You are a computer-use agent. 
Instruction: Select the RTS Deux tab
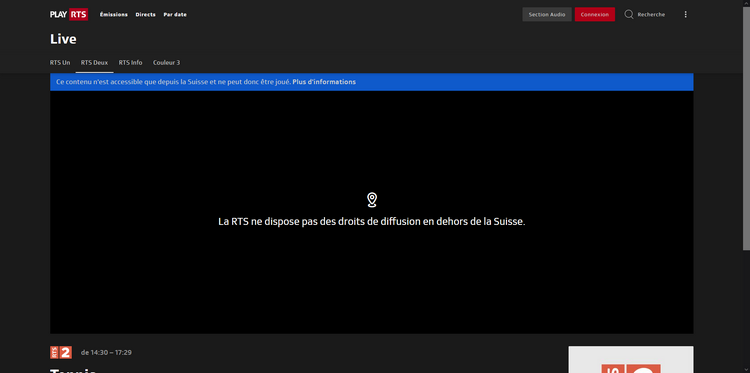coord(94,63)
